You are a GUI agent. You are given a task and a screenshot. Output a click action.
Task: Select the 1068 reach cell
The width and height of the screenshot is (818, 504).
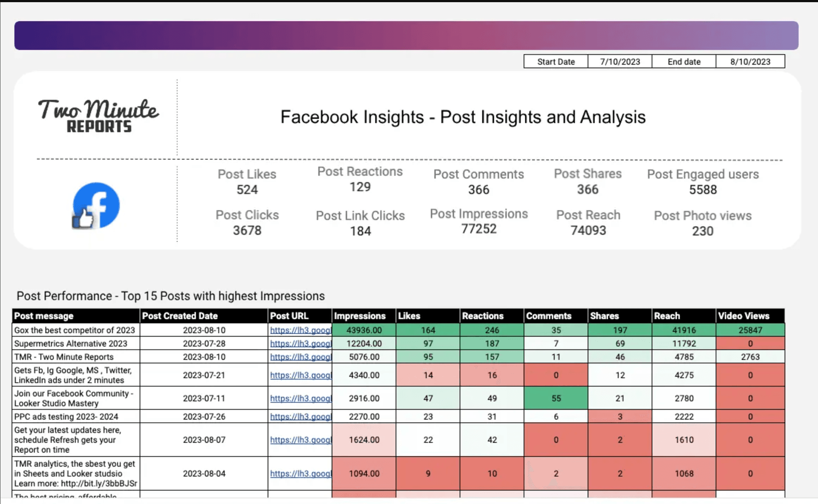pyautogui.click(x=684, y=473)
